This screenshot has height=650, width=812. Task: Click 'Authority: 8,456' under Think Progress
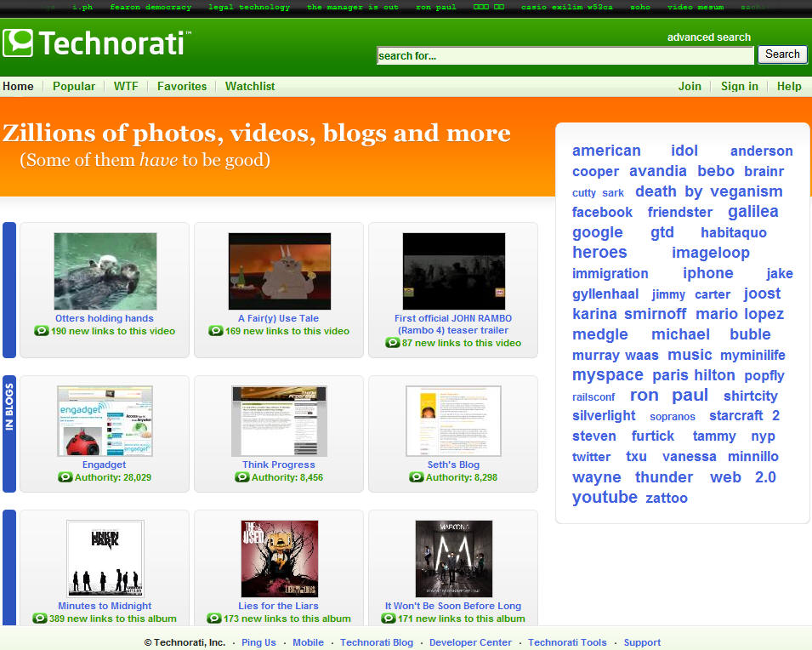pos(287,477)
